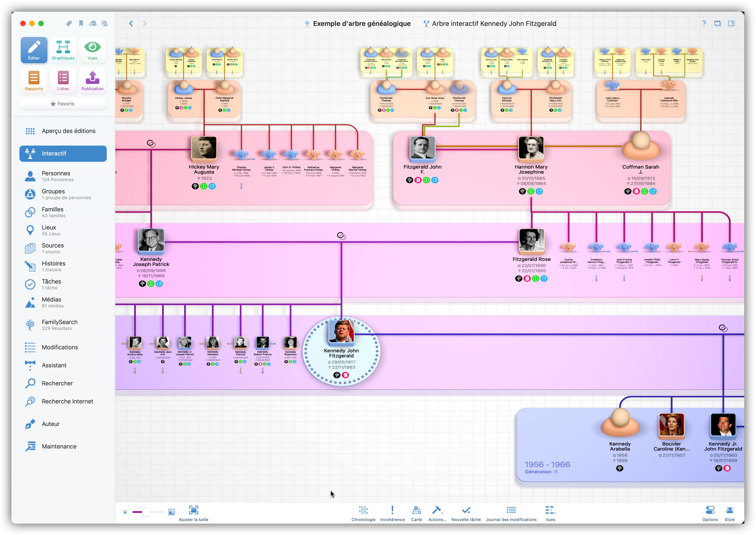Open the Actions dropdown menu
Image resolution: width=756 pixels, height=535 pixels.
[x=437, y=513]
